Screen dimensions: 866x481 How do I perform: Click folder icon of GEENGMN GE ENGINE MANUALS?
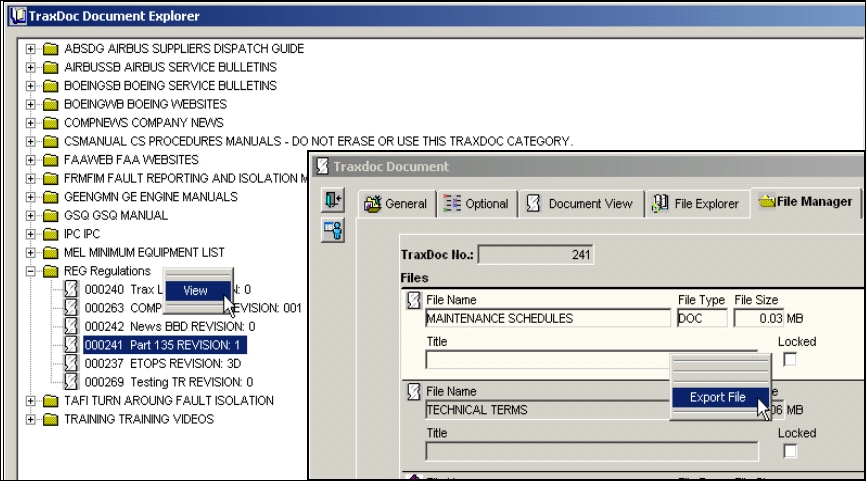click(50, 197)
